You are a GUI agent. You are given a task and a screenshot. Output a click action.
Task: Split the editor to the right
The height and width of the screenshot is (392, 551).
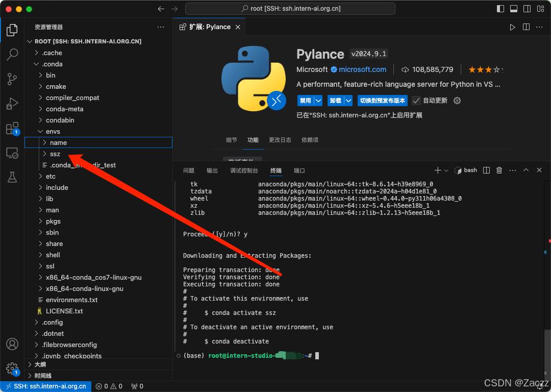pyautogui.click(x=526, y=27)
